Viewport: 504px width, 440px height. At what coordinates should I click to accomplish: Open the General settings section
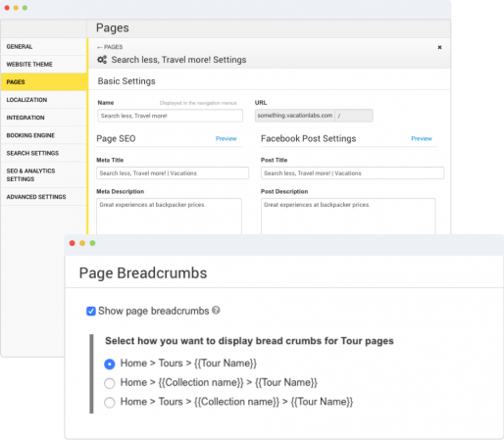(44, 47)
